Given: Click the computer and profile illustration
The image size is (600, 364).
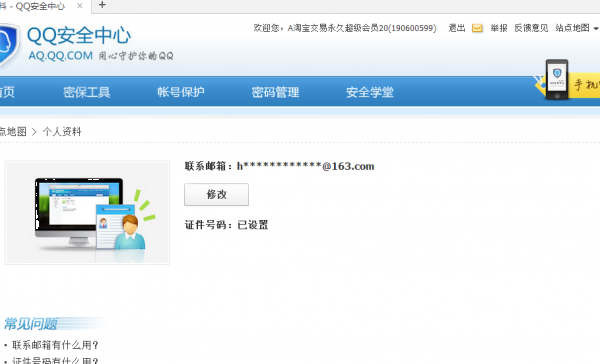Looking at the screenshot, I should point(87,212).
